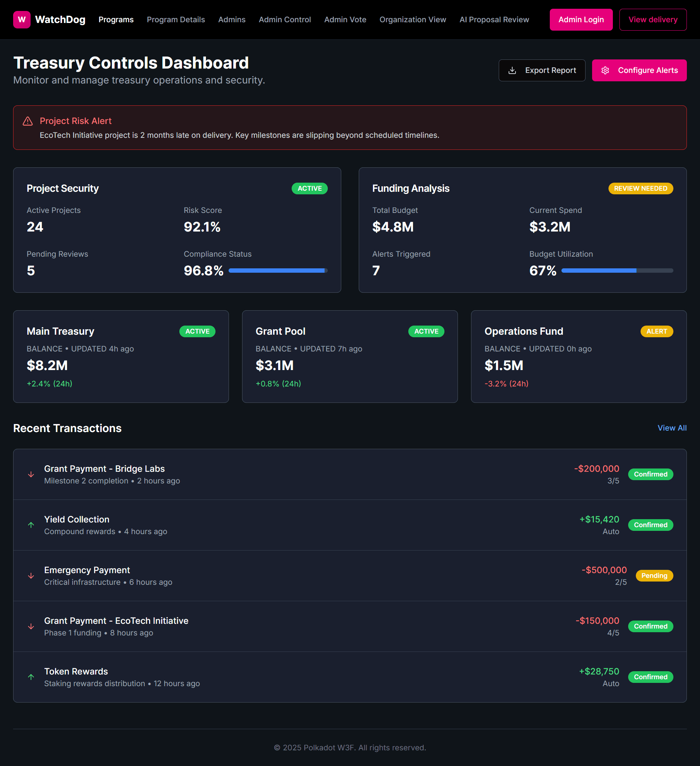
Task: Open View All transactions link
Action: click(672, 428)
